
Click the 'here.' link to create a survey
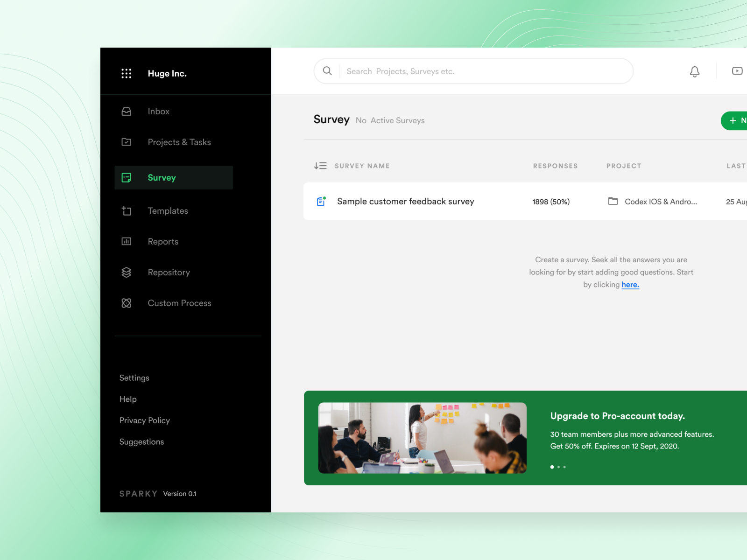point(630,284)
